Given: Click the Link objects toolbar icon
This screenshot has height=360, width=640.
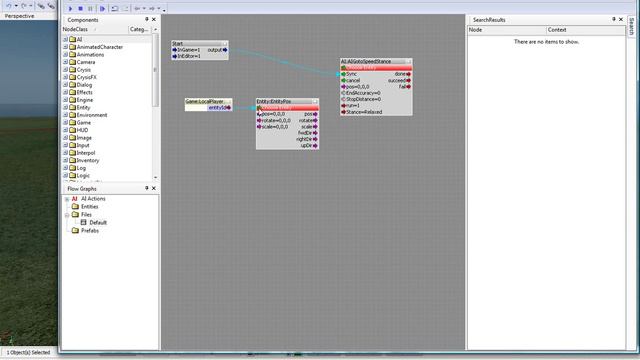Looking at the screenshot, I should pyautogui.click(x=41, y=6).
